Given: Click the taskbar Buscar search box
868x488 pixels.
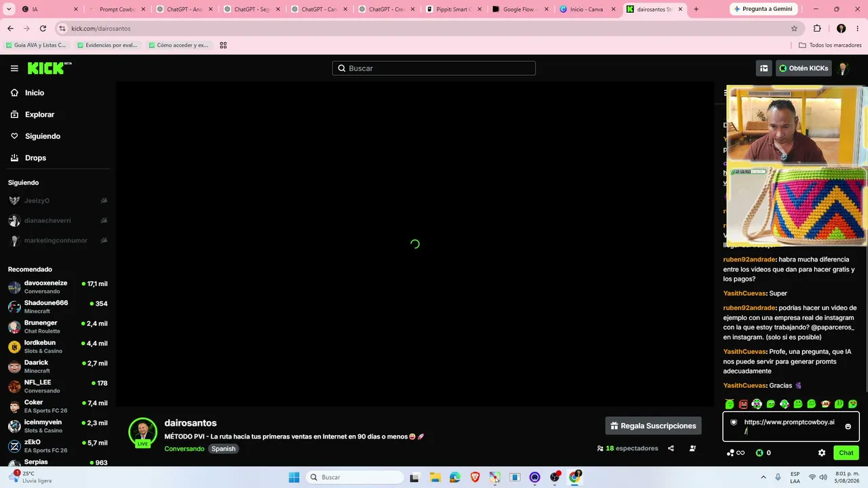Looking at the screenshot, I should click(x=354, y=477).
